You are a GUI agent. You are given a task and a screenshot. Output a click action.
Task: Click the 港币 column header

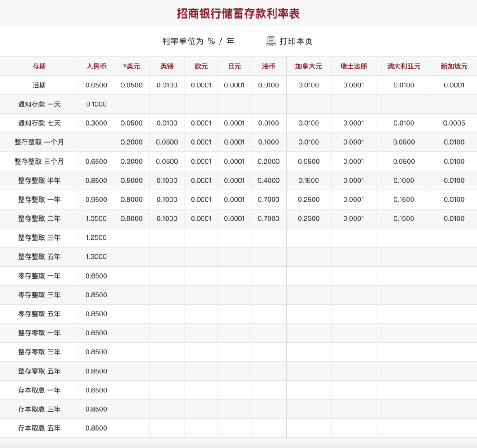pyautogui.click(x=269, y=66)
